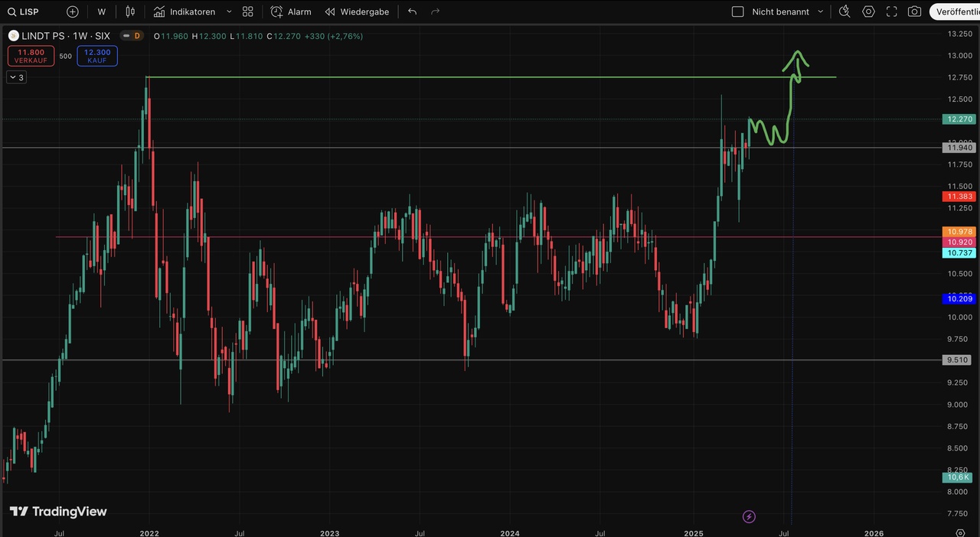Start bar Wiedergabe replay mode
Screen dimensions: 980x537
coord(357,11)
